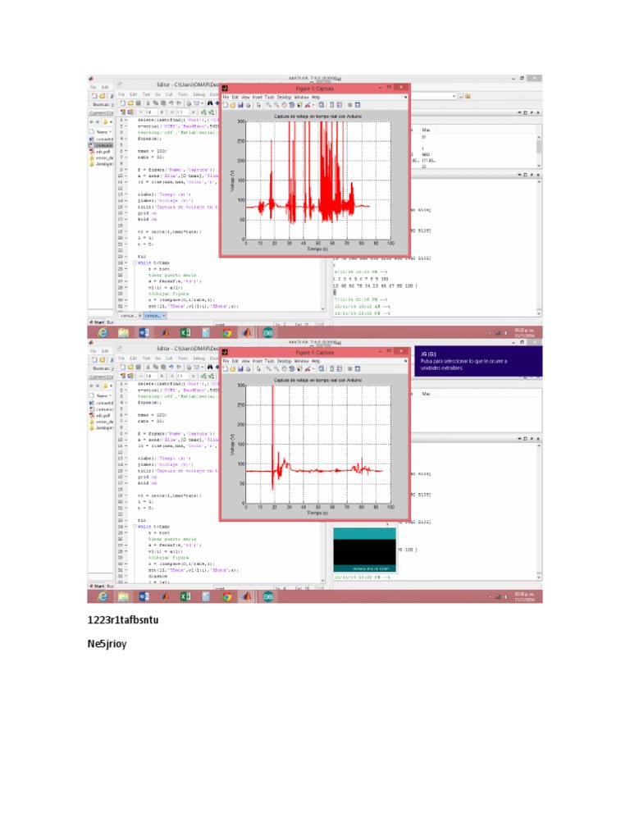Click Save Figure icon in upper Figure toolbar
The width and height of the screenshot is (630, 840).
click(x=240, y=105)
